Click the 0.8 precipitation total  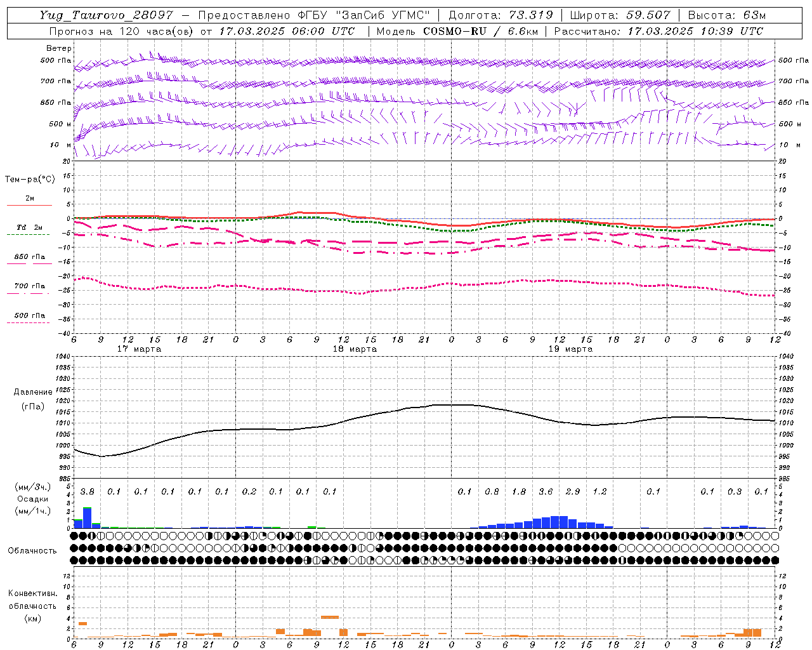[492, 491]
